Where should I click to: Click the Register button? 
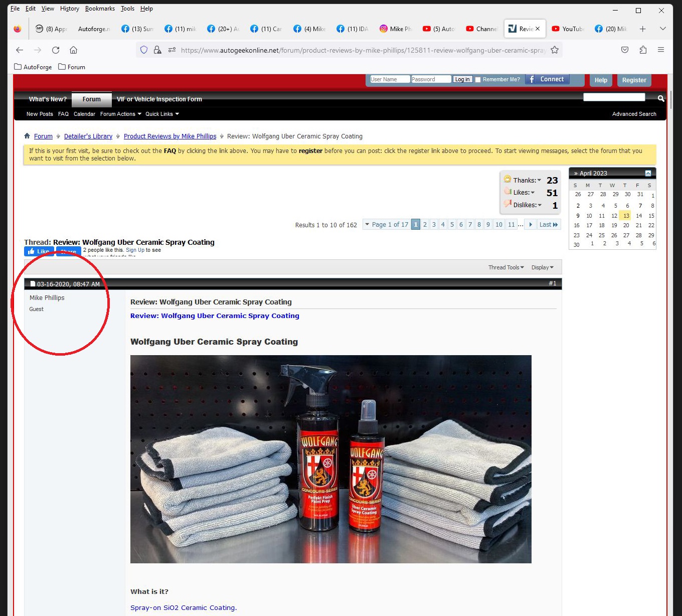tap(634, 80)
